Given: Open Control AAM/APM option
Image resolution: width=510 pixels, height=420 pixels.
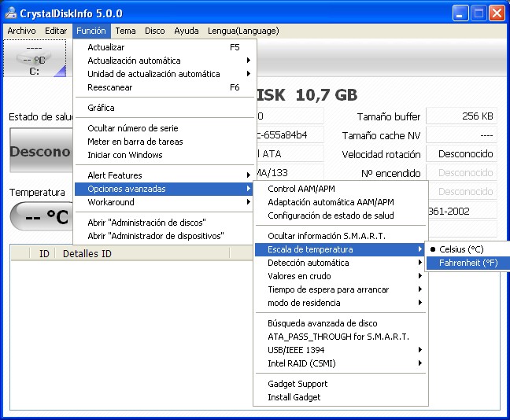Looking at the screenshot, I should [x=340, y=189].
